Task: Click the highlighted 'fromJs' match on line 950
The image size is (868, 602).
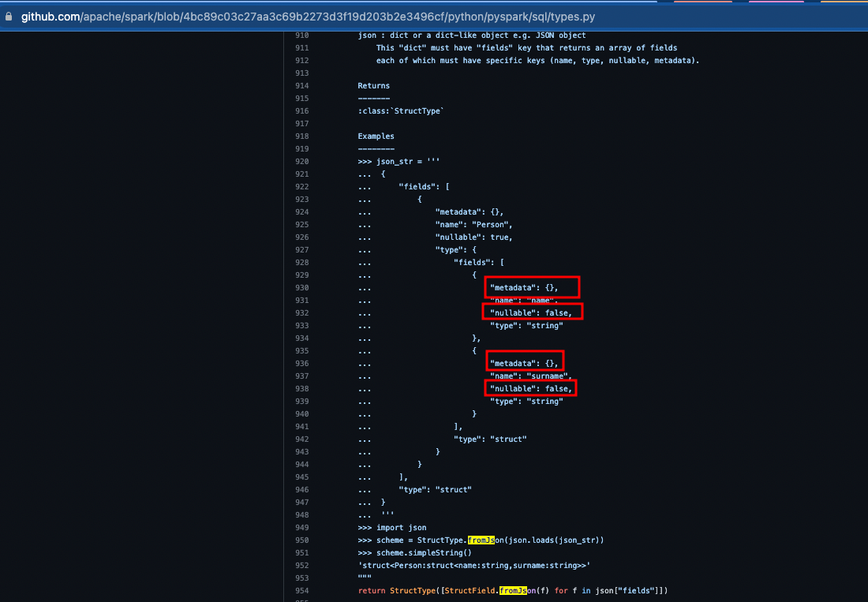Action: click(x=481, y=540)
